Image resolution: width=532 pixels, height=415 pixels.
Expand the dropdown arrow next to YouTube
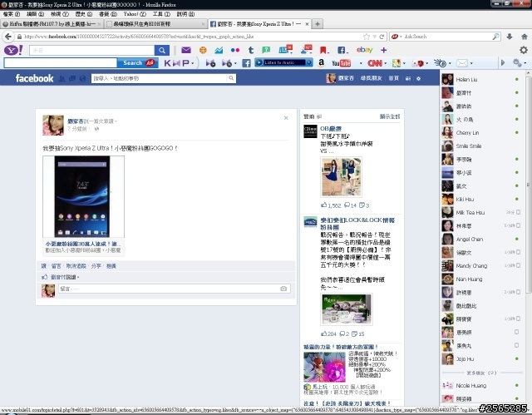(361, 63)
